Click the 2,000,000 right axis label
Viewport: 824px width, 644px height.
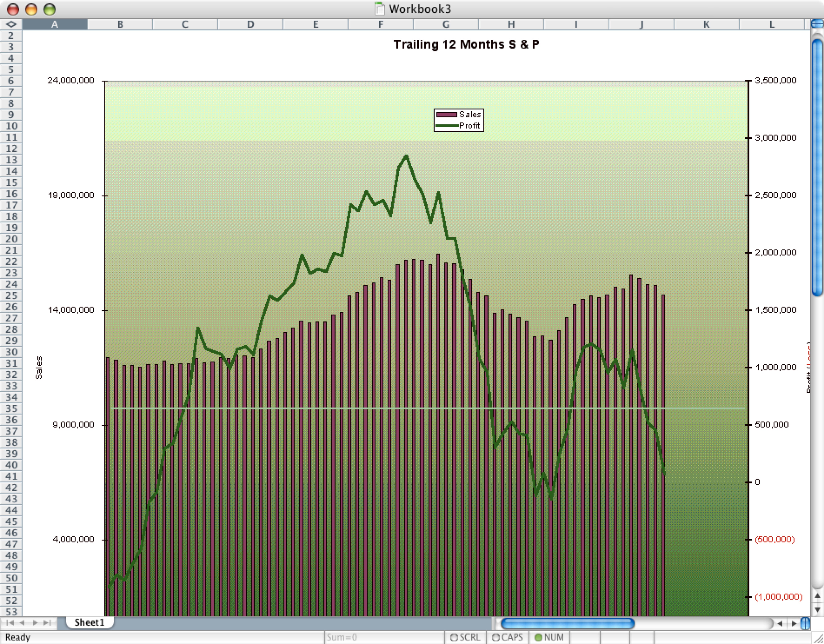776,252
